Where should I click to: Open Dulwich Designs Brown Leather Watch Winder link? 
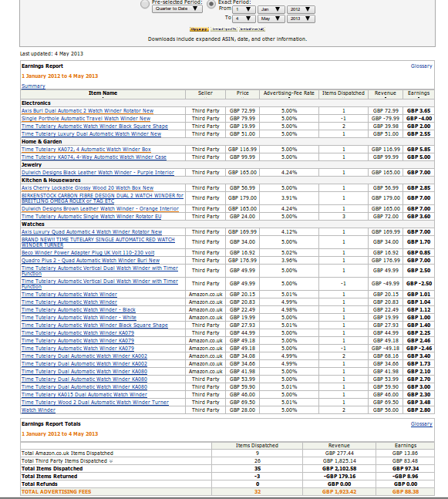(100, 209)
